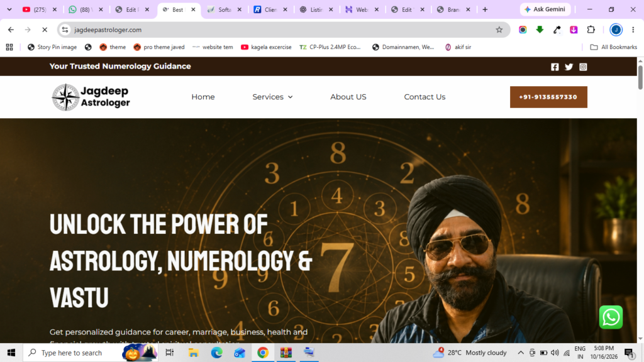Click the Windows search box

pos(91,353)
